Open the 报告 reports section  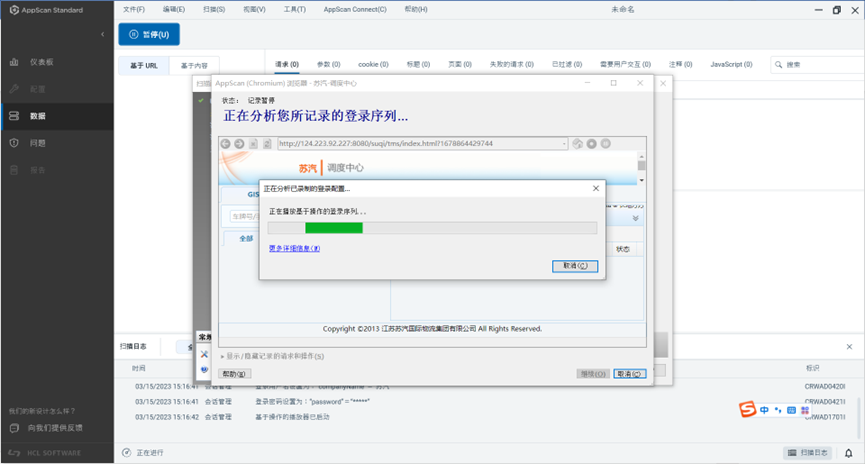(x=38, y=170)
